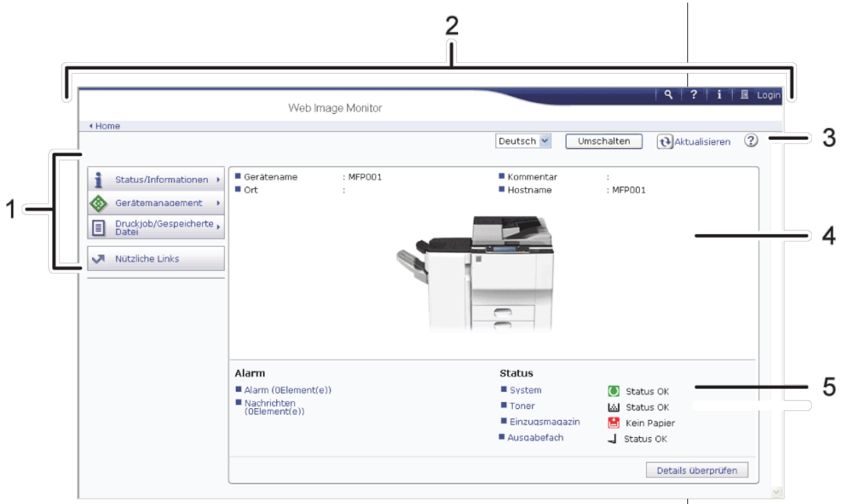Viewport: 845px width, 504px height.
Task: Click 'Status OK' text beside System
Action: 647,392
